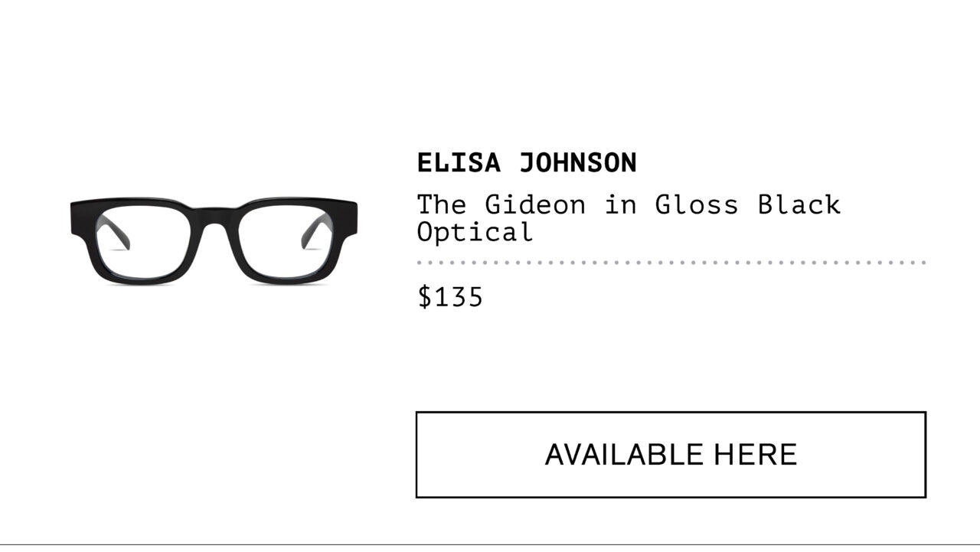Click the word Optical in the product name
The width and height of the screenshot is (980, 552).
coord(475,231)
